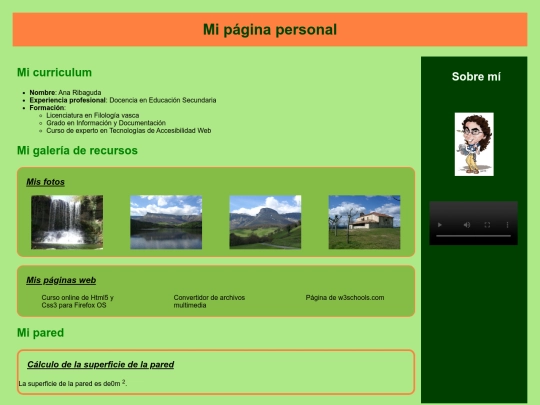The height and width of the screenshot is (405, 540).
Task: Open the video player's more options menu
Action: click(x=507, y=225)
